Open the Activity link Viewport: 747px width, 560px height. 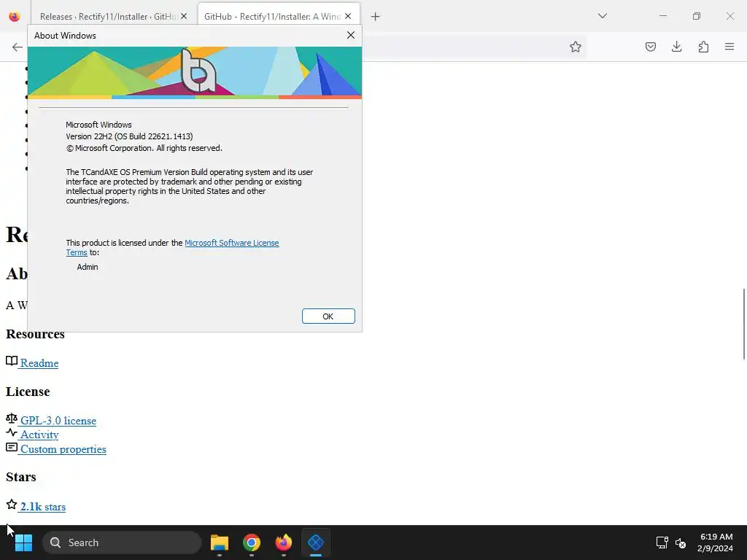coord(39,435)
